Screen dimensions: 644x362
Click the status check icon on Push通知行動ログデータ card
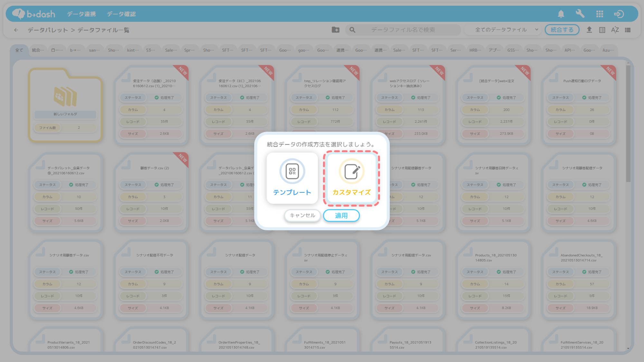[584, 97]
